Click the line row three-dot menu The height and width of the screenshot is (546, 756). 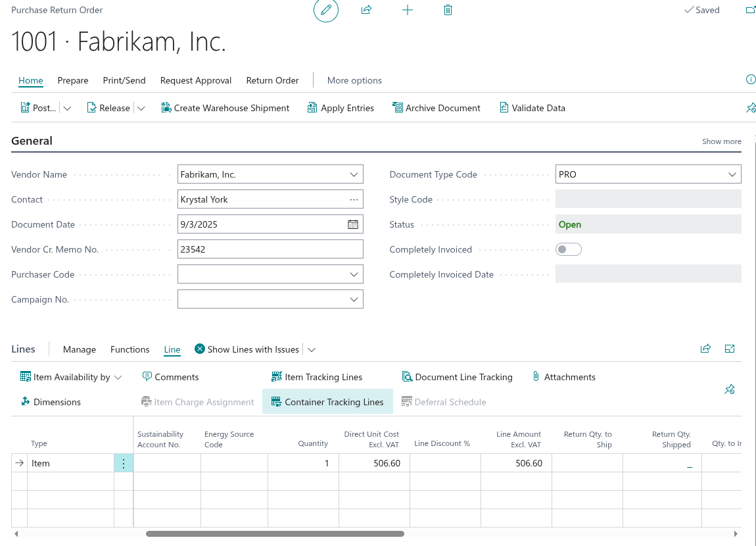click(124, 463)
